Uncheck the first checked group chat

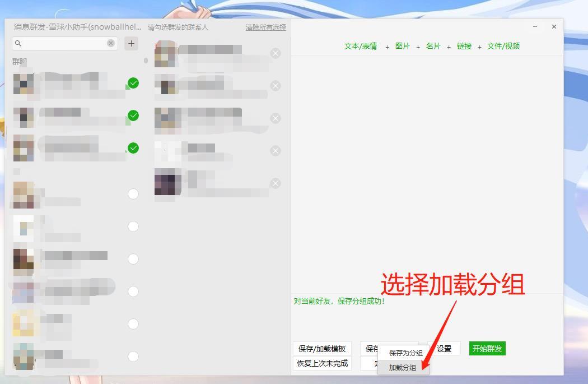[x=133, y=83]
